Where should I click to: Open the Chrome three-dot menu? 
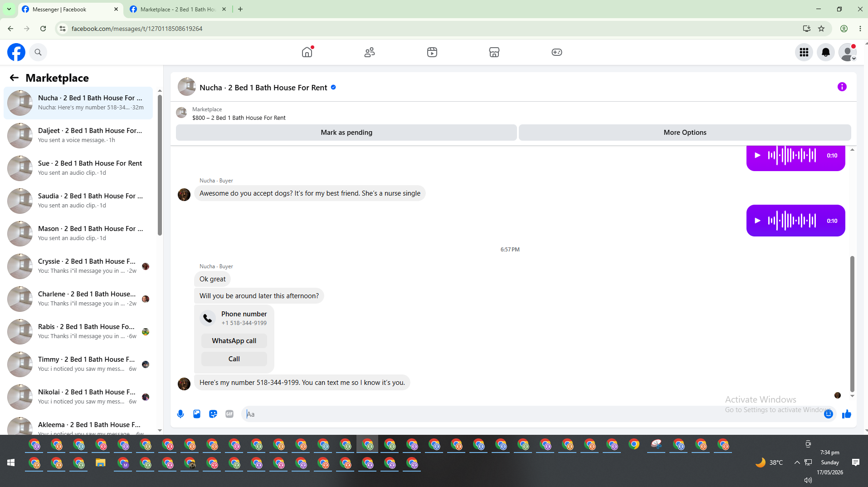tap(860, 29)
